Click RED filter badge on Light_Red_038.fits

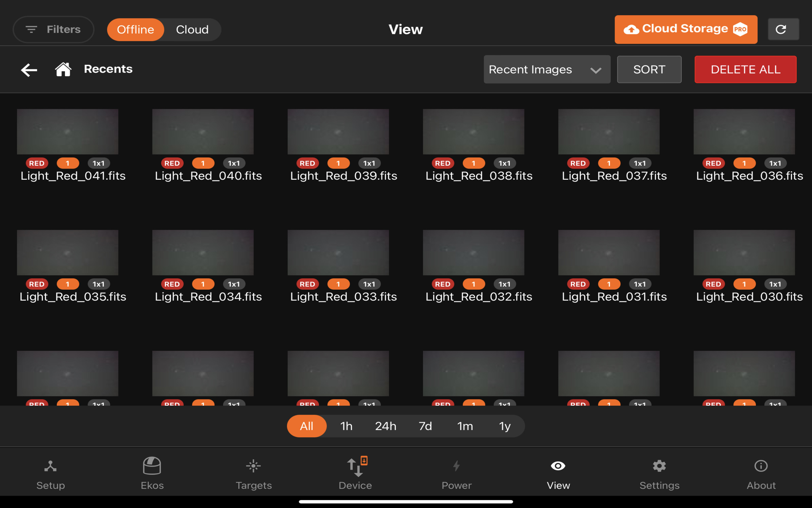pos(443,163)
